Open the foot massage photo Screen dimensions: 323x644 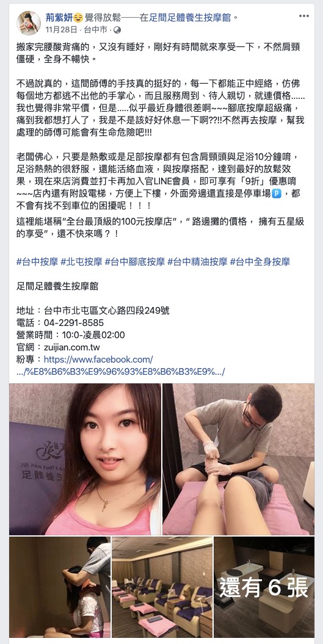(x=238, y=459)
